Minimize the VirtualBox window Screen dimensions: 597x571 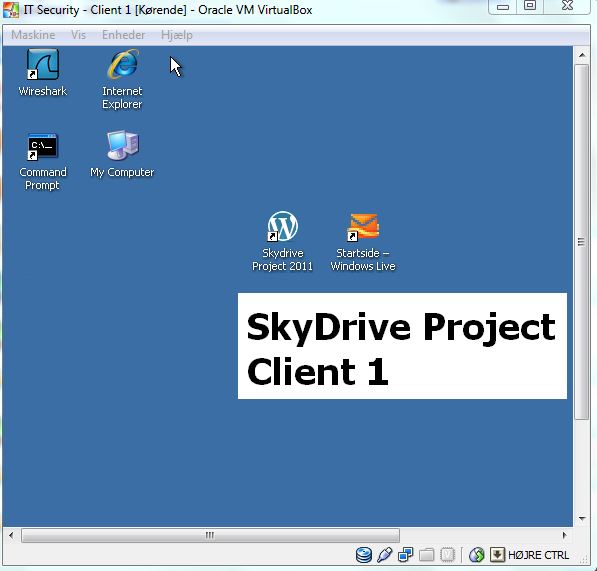click(503, 6)
